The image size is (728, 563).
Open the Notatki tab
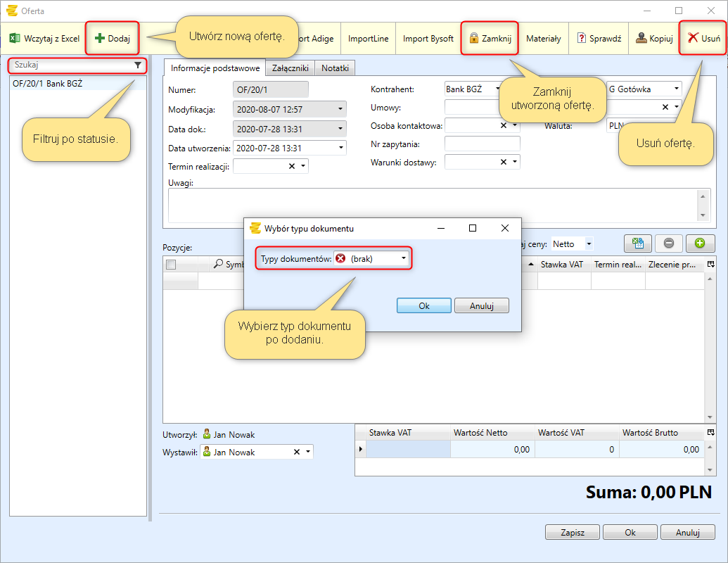[336, 68]
